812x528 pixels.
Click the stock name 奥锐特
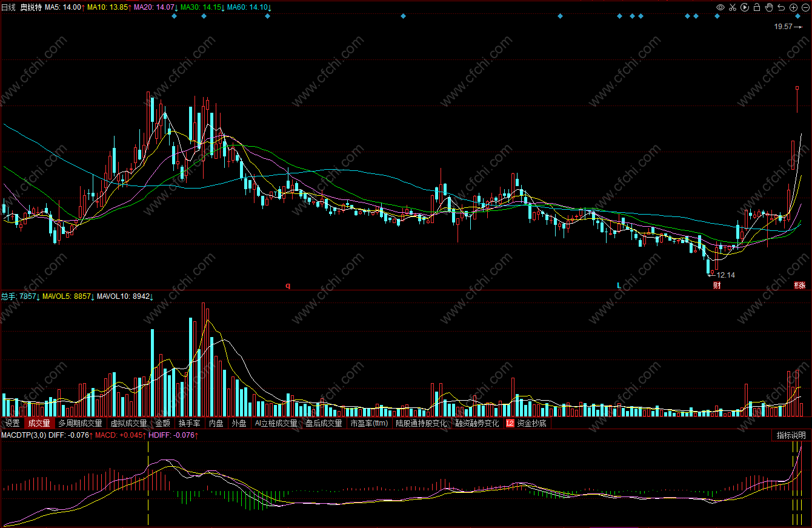tap(32, 7)
